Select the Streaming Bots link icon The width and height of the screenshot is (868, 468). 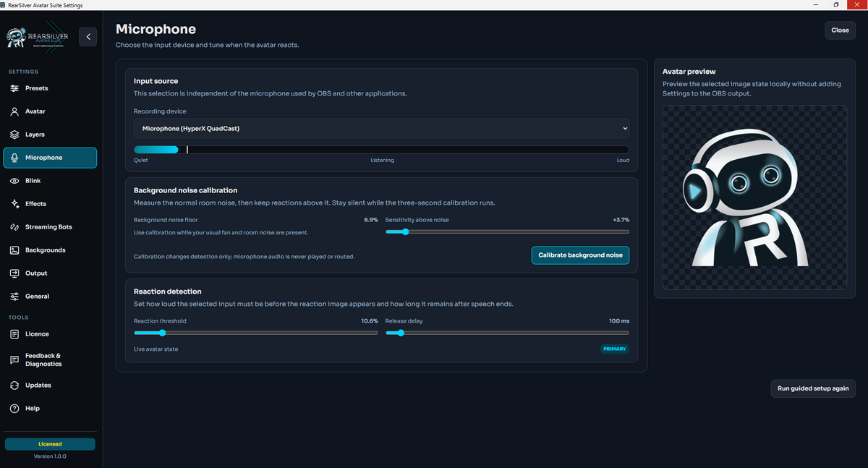14,227
